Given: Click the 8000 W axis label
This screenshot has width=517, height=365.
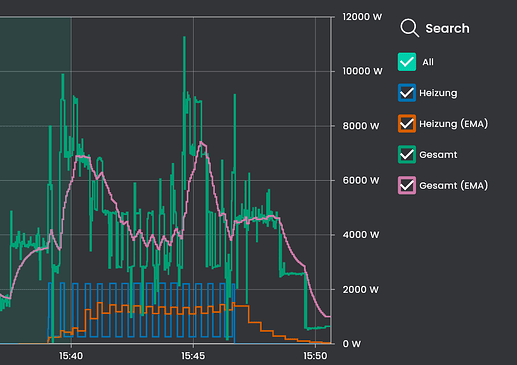Looking at the screenshot, I should [x=361, y=126].
